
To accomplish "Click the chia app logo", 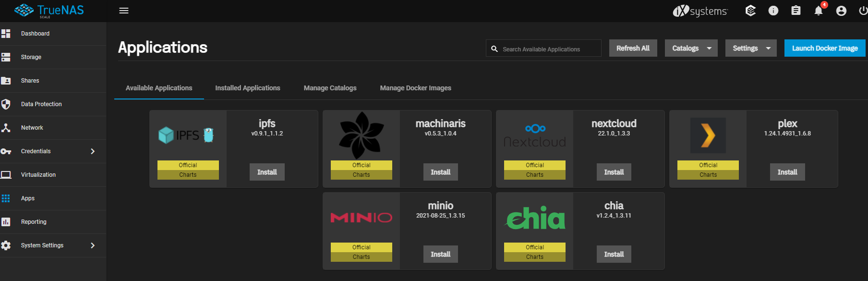I will tap(535, 218).
